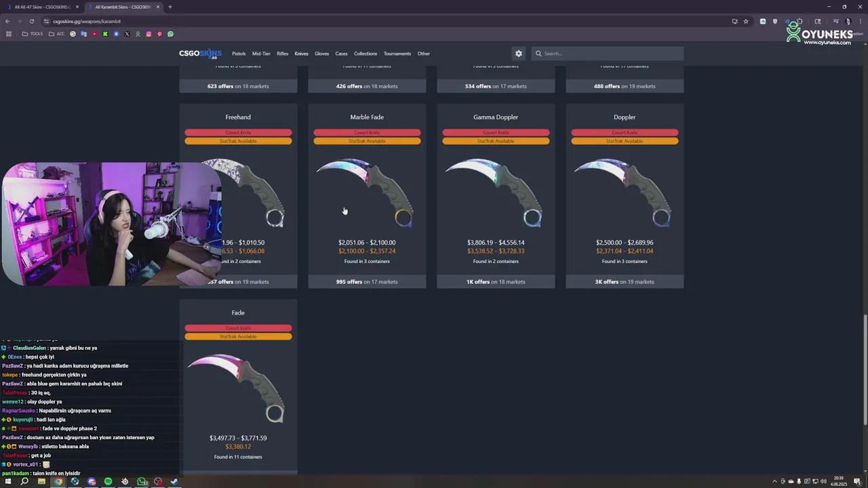This screenshot has width=868, height=488.
Task: Open the apps grid icon in the bookmarks bar
Action: coord(9,34)
